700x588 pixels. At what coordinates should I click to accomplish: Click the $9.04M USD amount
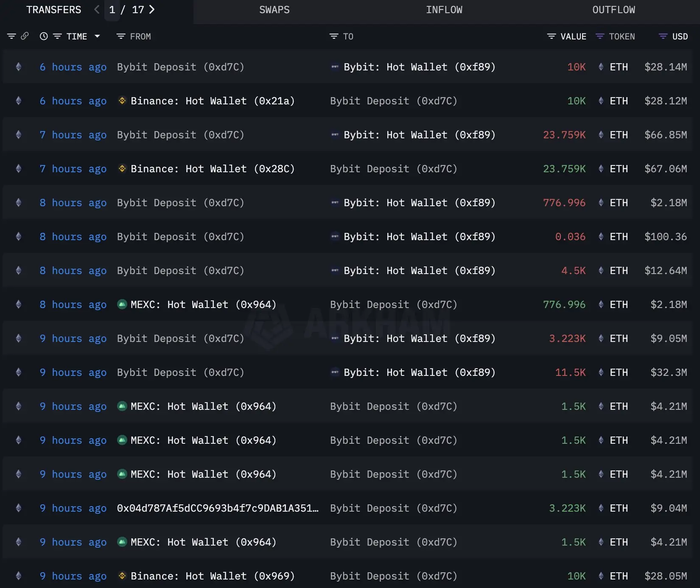tap(669, 508)
